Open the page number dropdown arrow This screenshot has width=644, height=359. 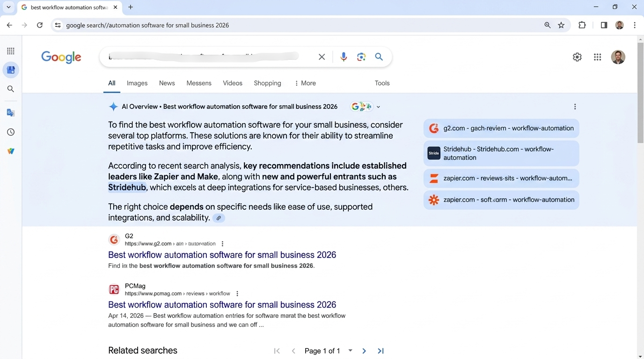point(350,351)
